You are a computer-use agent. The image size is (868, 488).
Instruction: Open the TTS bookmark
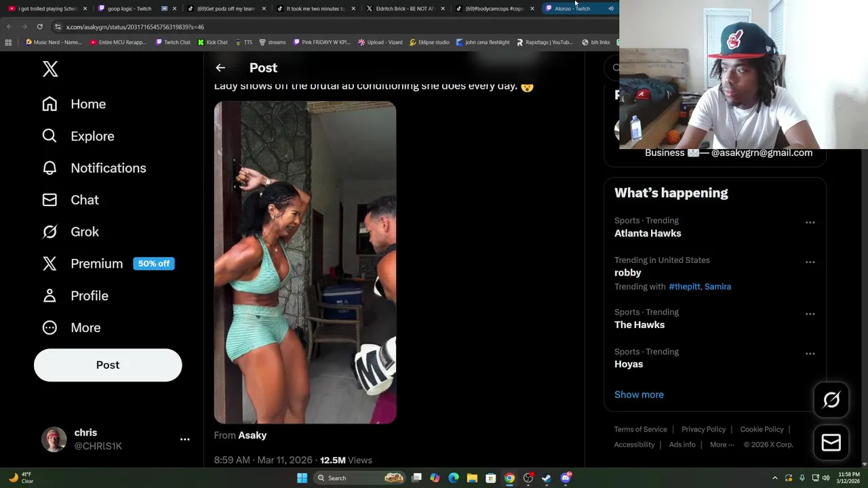point(243,42)
